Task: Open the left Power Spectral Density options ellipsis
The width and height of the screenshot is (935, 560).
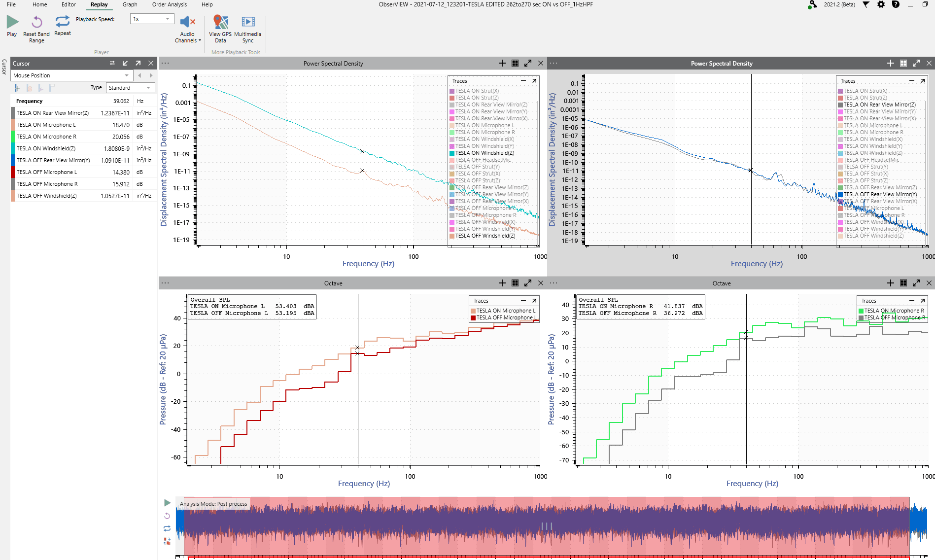Action: click(x=165, y=63)
